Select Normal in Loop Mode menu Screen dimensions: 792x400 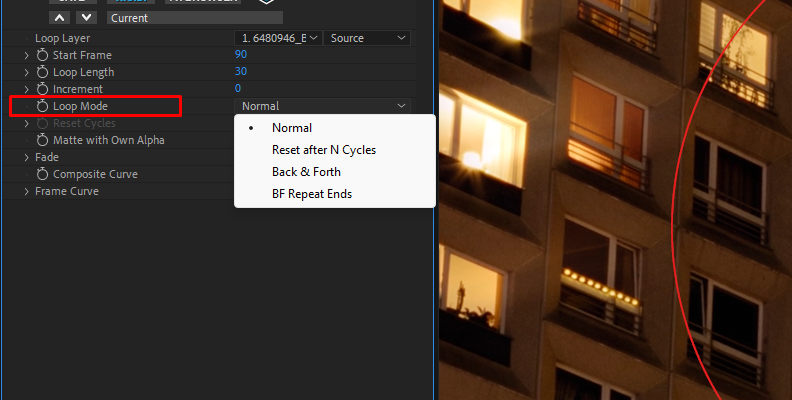(x=292, y=128)
